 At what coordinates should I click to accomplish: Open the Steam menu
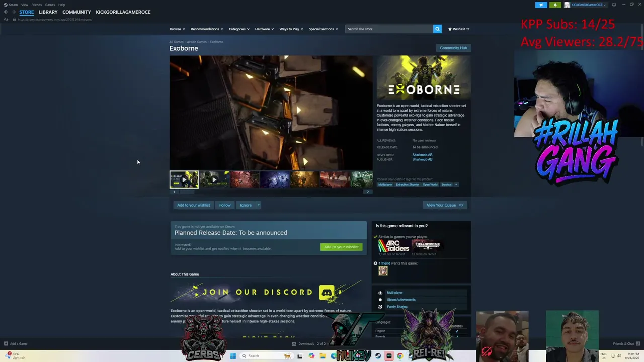point(13,5)
